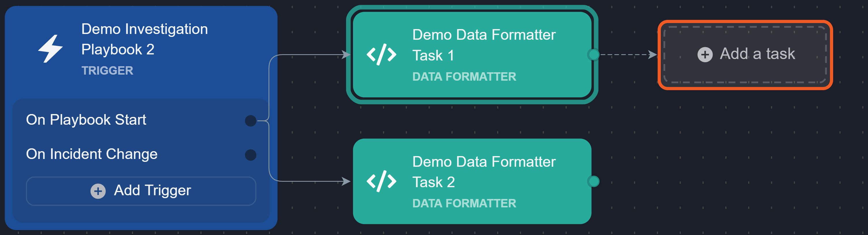Click the code icon on Task 2
Screen dimensions: 868x235
pyautogui.click(x=381, y=181)
